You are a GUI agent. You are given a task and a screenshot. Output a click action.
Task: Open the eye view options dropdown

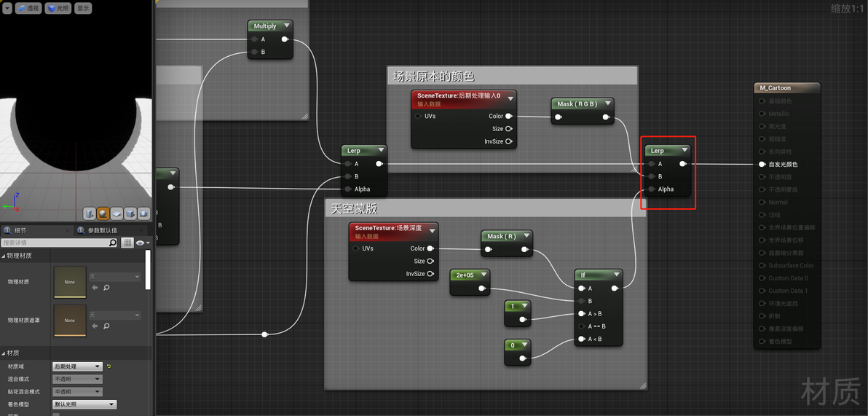(143, 243)
